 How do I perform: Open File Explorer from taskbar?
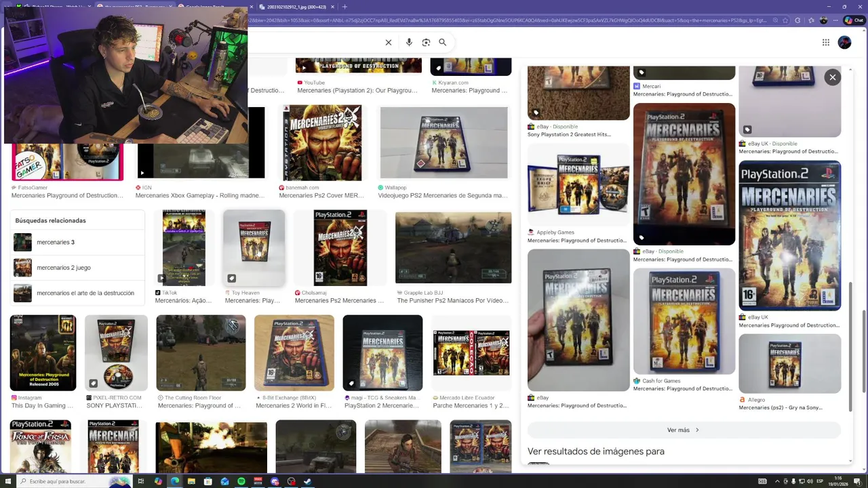click(x=191, y=481)
